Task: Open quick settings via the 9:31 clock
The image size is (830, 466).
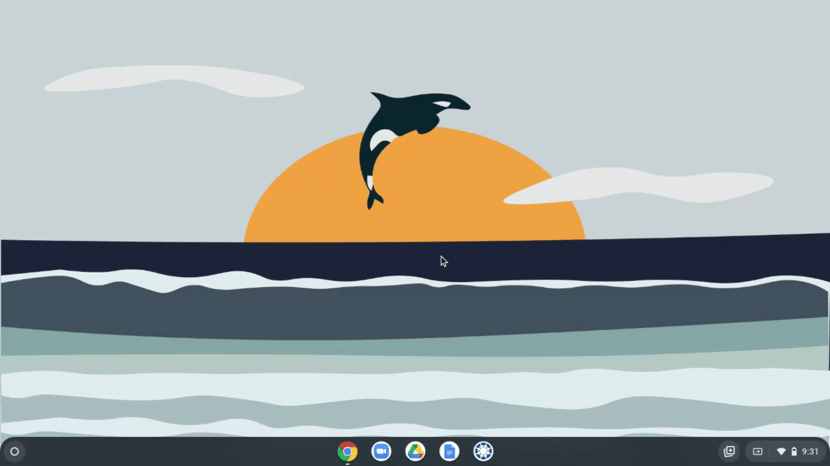Action: (x=810, y=452)
